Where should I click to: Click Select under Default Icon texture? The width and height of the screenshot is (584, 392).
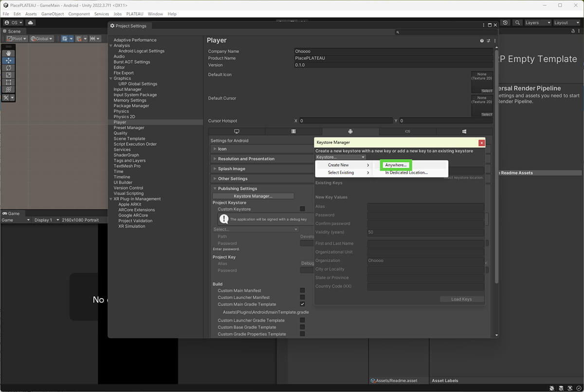click(487, 91)
